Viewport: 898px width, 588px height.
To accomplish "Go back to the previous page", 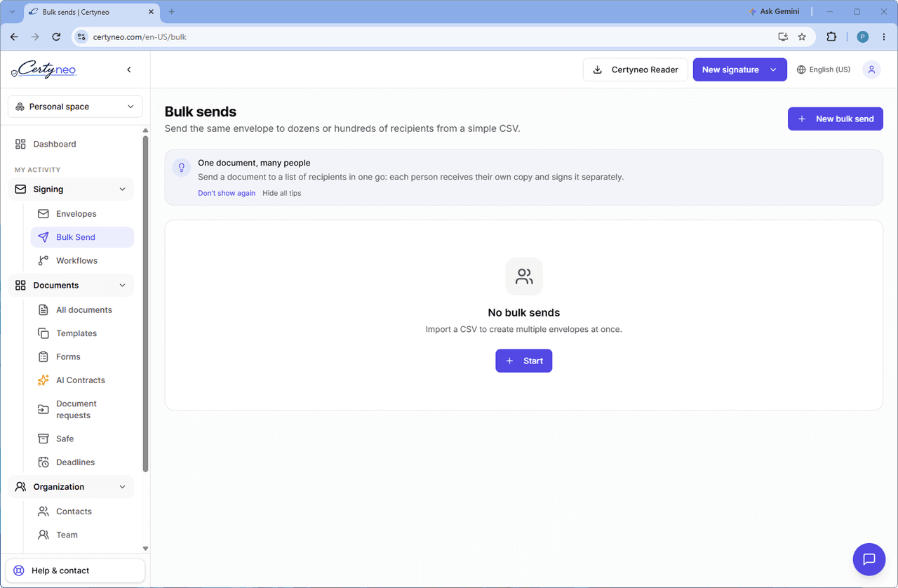I will (14, 36).
